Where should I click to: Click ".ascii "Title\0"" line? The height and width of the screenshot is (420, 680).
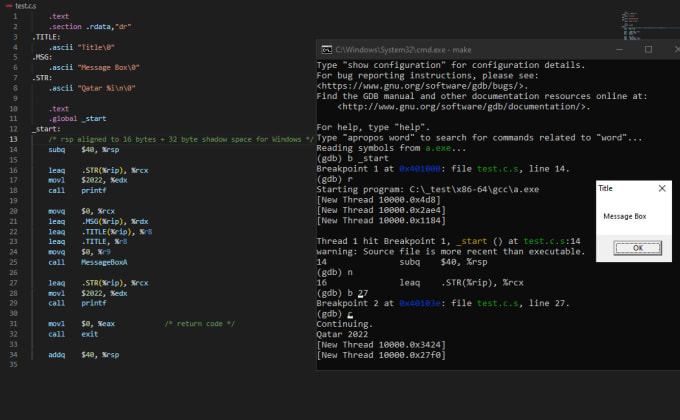(x=82, y=47)
